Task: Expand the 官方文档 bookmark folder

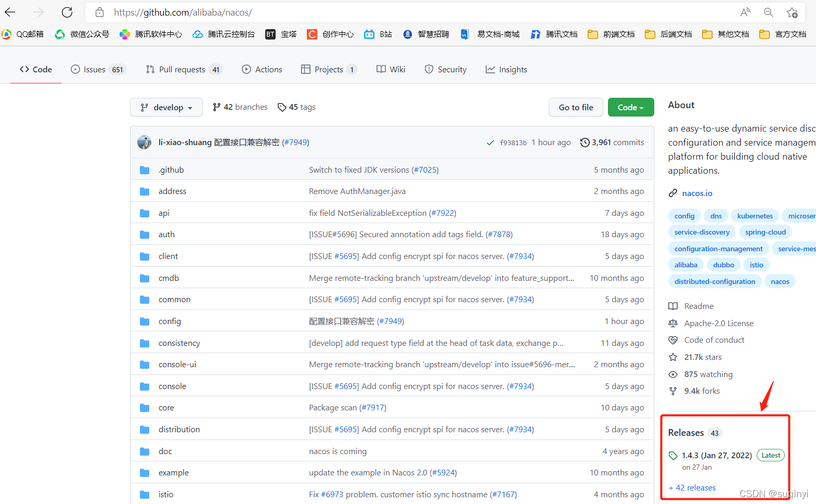Action: pos(783,34)
